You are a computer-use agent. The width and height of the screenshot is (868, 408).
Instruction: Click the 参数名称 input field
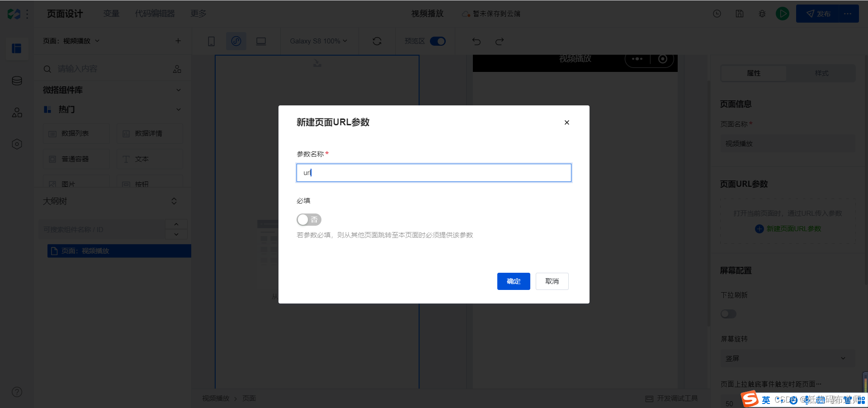(x=434, y=173)
